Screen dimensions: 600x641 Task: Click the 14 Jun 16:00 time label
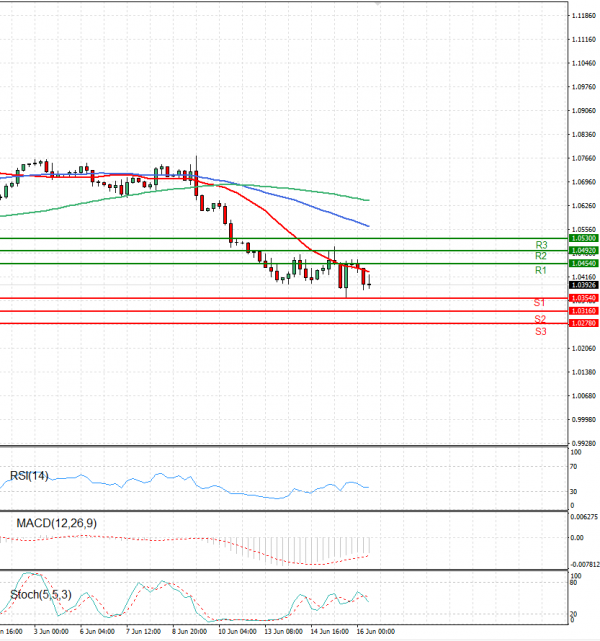tap(330, 632)
